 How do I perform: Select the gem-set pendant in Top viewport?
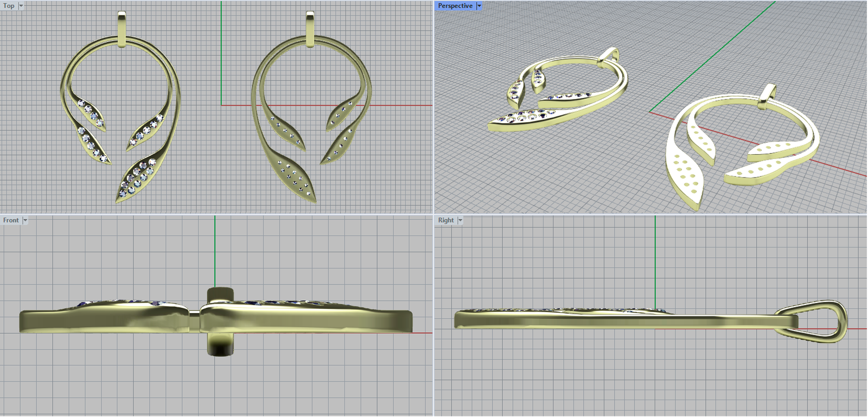point(120,107)
